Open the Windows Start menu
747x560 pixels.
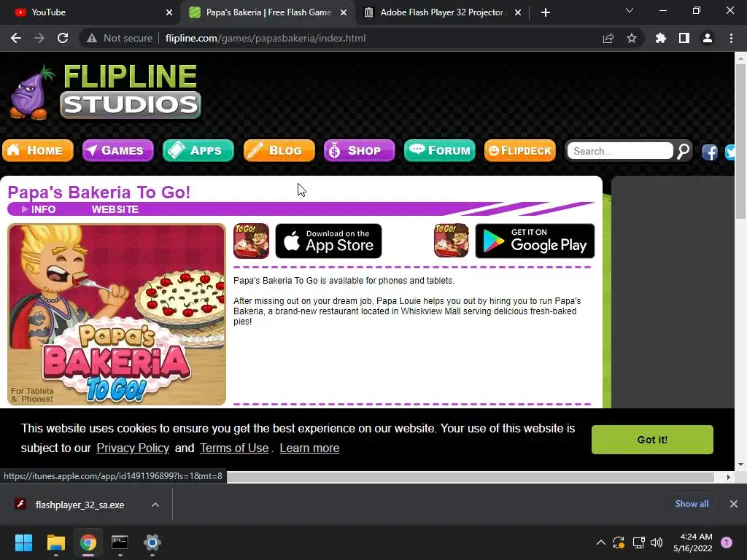coord(23,542)
